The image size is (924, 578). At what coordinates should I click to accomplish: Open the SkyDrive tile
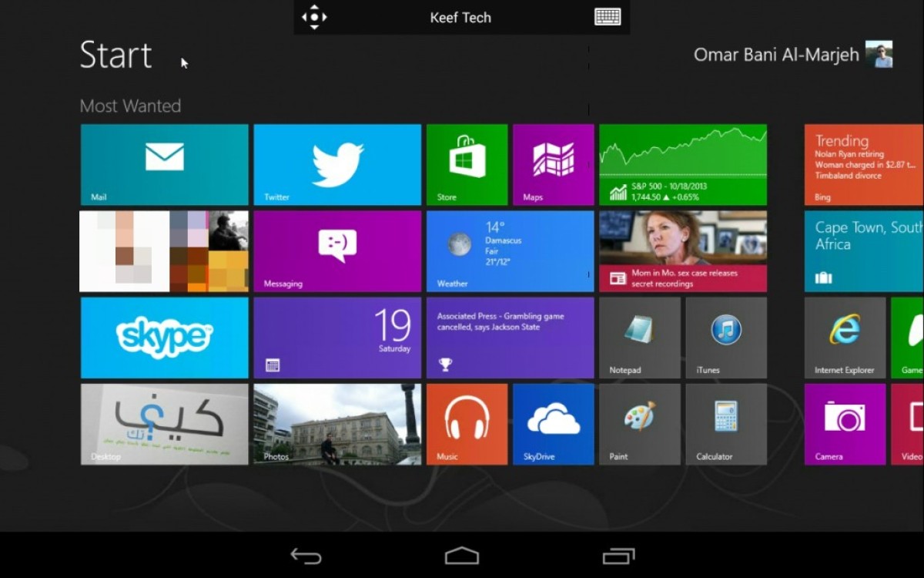coord(553,424)
